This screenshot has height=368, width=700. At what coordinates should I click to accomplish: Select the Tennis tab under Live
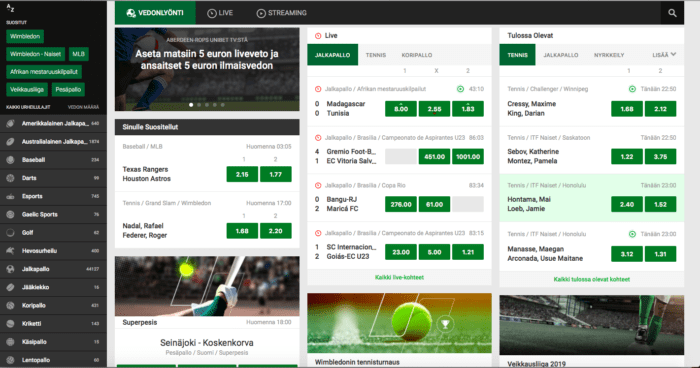(x=375, y=55)
